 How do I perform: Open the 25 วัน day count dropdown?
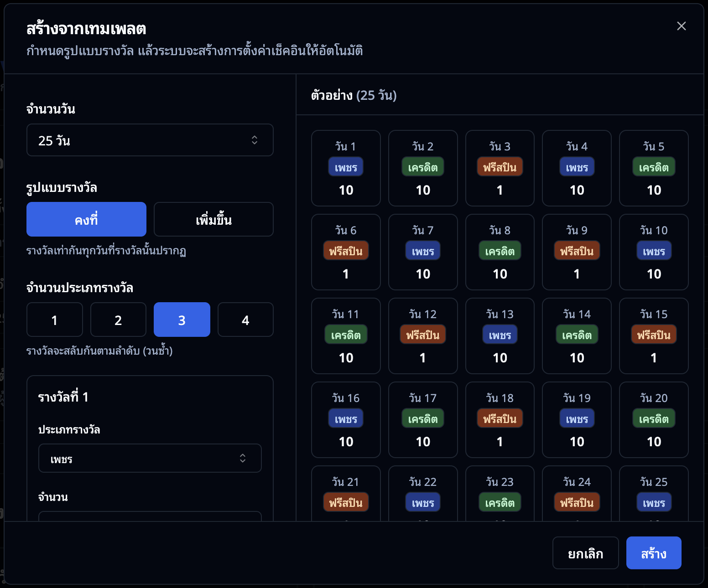coord(150,140)
